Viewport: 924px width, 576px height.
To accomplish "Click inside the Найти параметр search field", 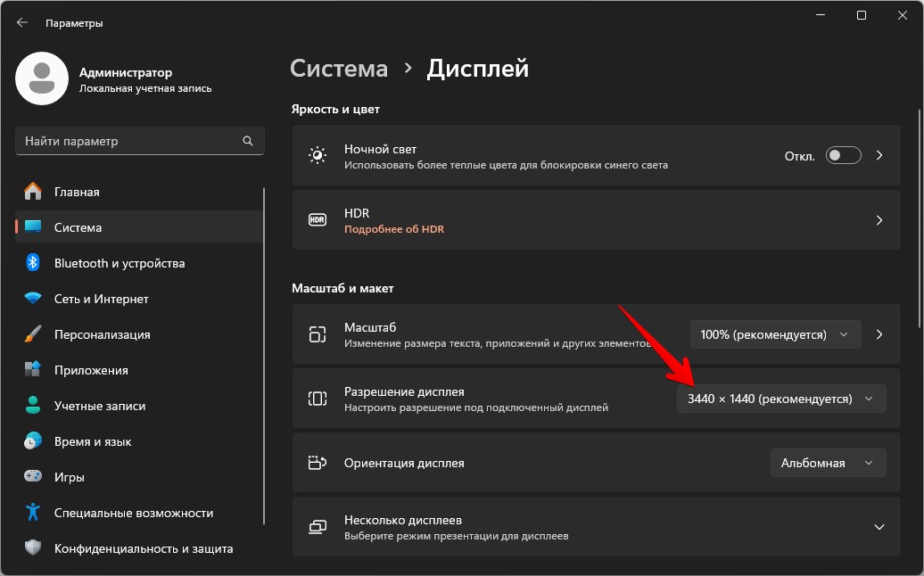I will click(x=139, y=140).
